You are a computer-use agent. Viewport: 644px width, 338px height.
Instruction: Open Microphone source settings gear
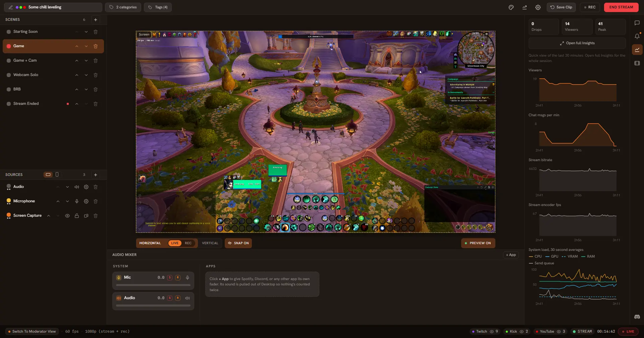86,201
